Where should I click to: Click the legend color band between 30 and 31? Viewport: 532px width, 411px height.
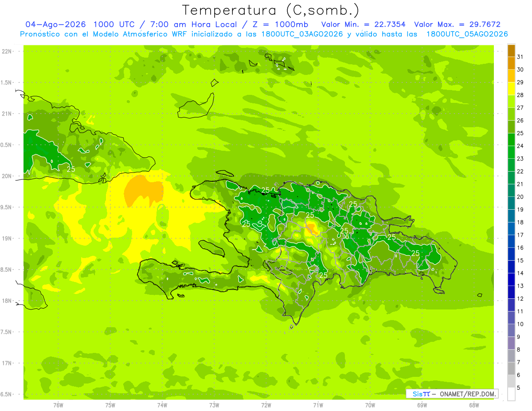pyautogui.click(x=511, y=63)
